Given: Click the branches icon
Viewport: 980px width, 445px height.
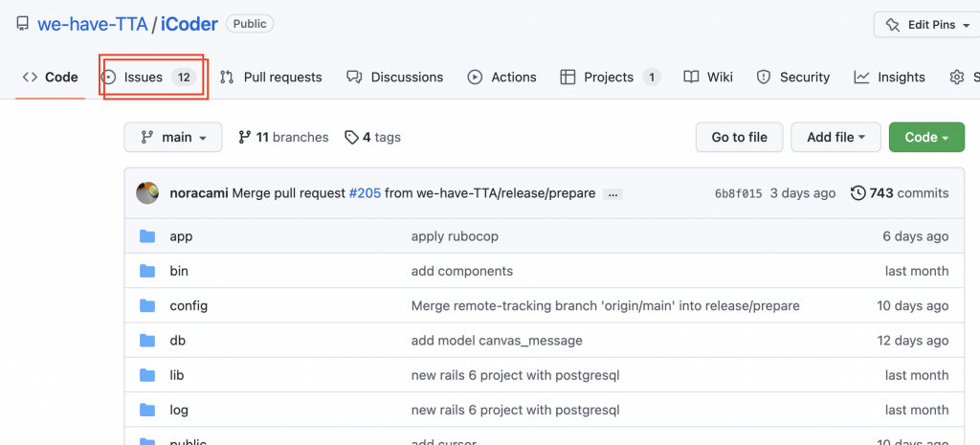Looking at the screenshot, I should pos(245,138).
